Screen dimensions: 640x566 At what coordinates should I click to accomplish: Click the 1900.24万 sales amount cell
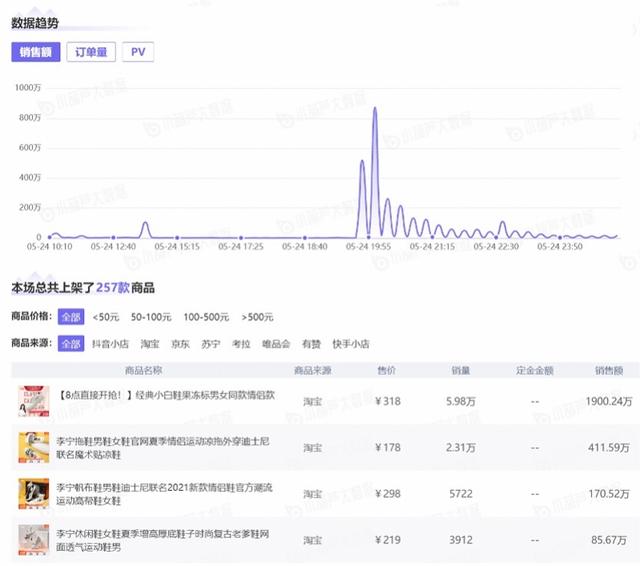coord(609,401)
